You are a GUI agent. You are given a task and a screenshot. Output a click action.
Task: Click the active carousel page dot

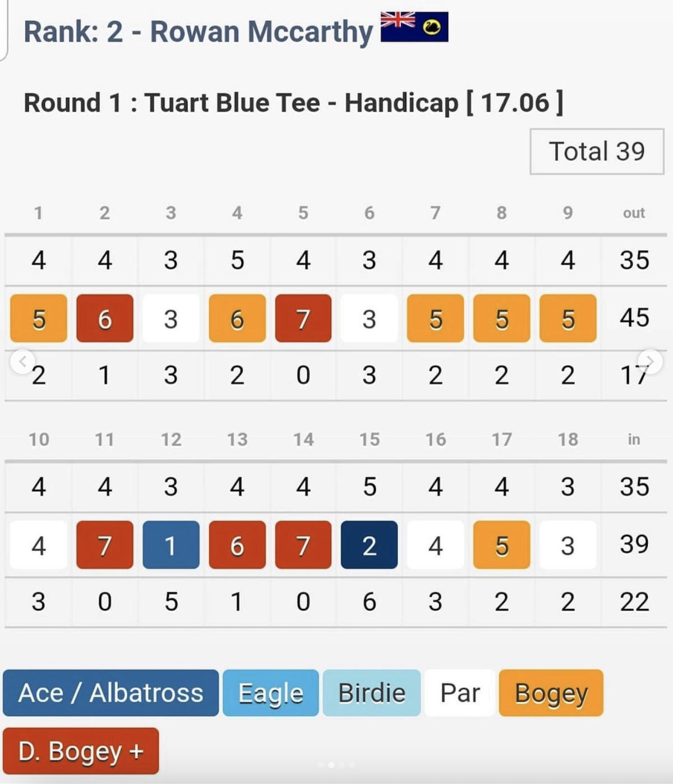tap(331, 764)
